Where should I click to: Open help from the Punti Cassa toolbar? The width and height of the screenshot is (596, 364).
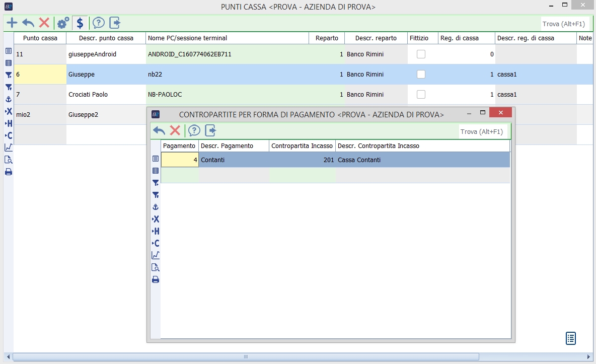pos(99,23)
